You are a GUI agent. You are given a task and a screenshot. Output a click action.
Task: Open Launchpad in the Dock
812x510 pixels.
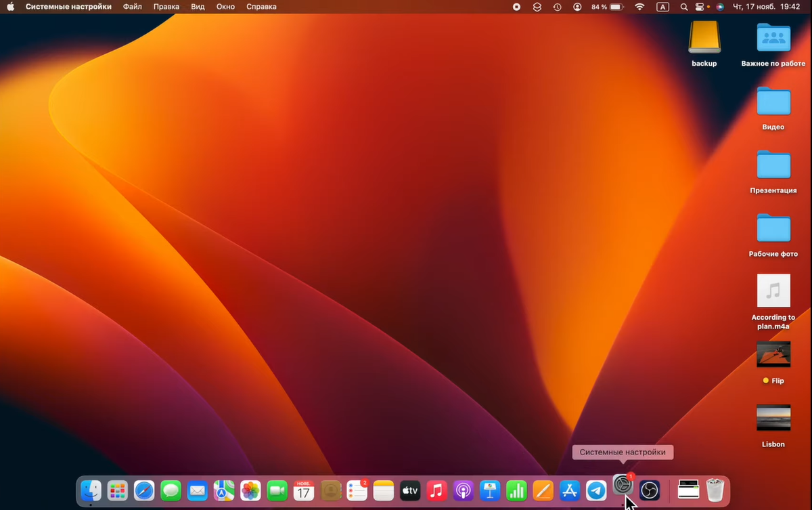tap(118, 490)
